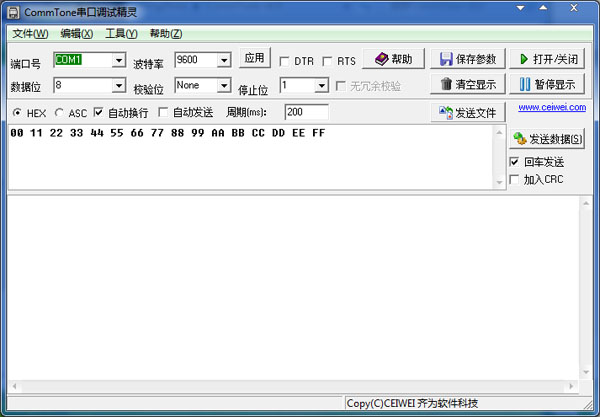The height and width of the screenshot is (417, 600).
Task: Open the 编辑(X) menu
Action: coord(77,34)
